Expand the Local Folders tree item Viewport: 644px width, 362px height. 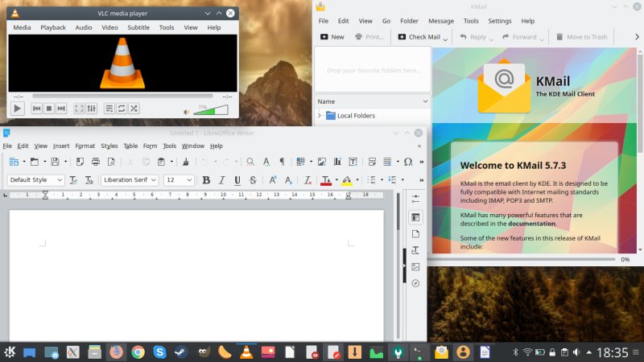[x=320, y=116]
